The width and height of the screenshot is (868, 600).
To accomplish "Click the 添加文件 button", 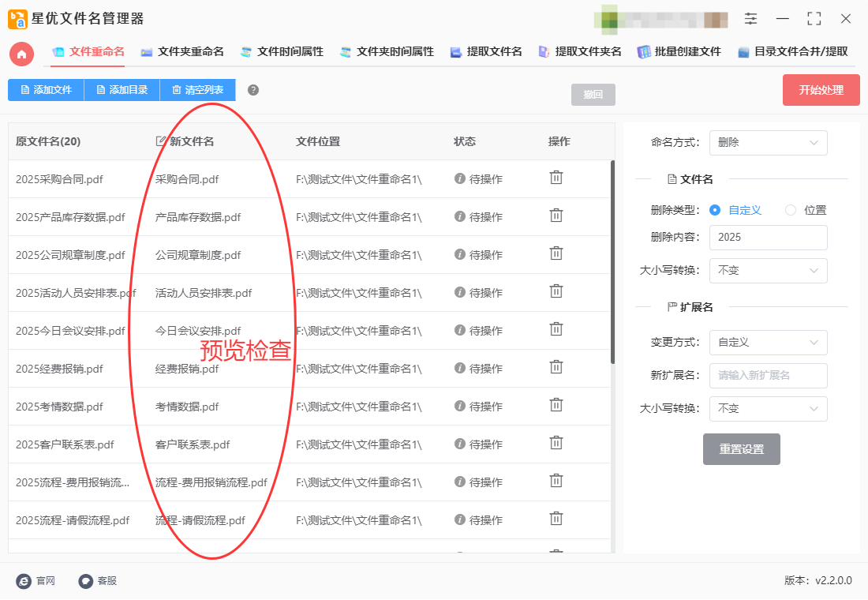I will (x=46, y=90).
